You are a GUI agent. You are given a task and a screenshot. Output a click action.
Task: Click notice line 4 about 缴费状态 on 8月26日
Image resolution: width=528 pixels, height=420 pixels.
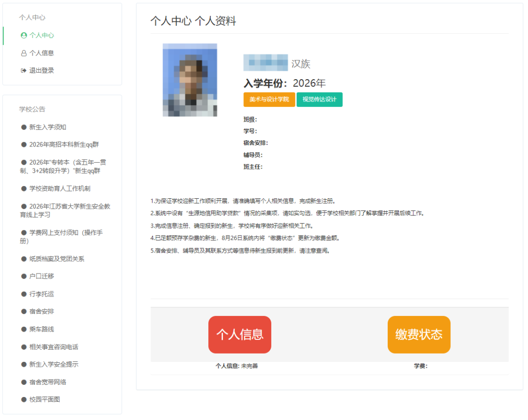246,238
